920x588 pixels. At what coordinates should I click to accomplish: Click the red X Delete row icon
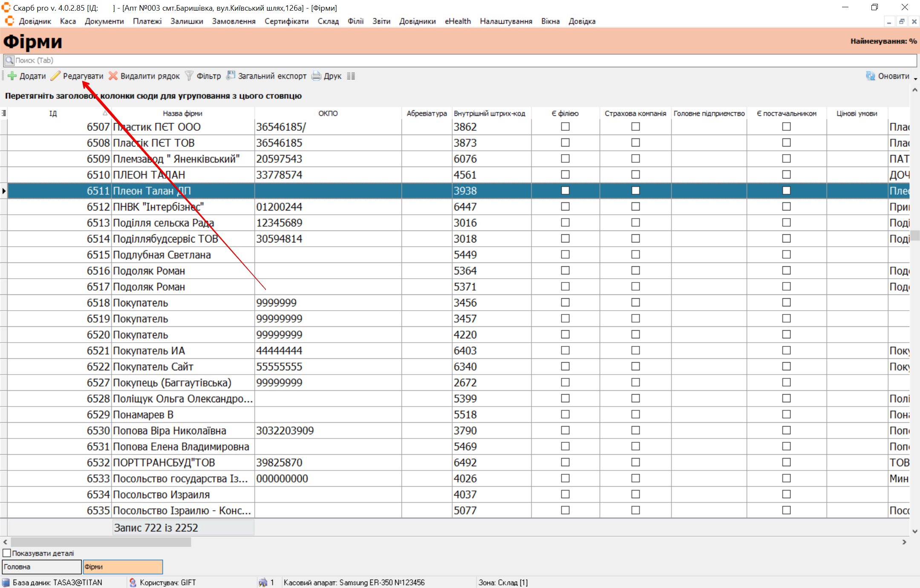pos(113,76)
